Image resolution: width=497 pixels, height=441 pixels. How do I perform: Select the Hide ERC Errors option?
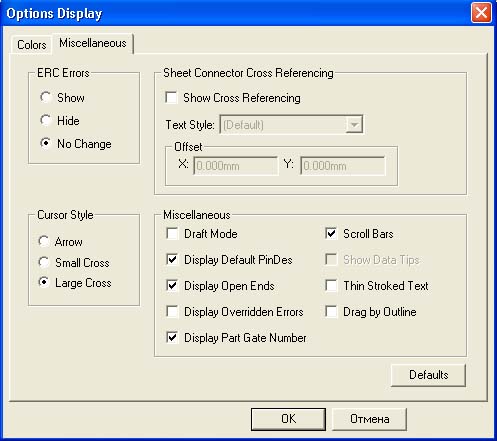(46, 120)
